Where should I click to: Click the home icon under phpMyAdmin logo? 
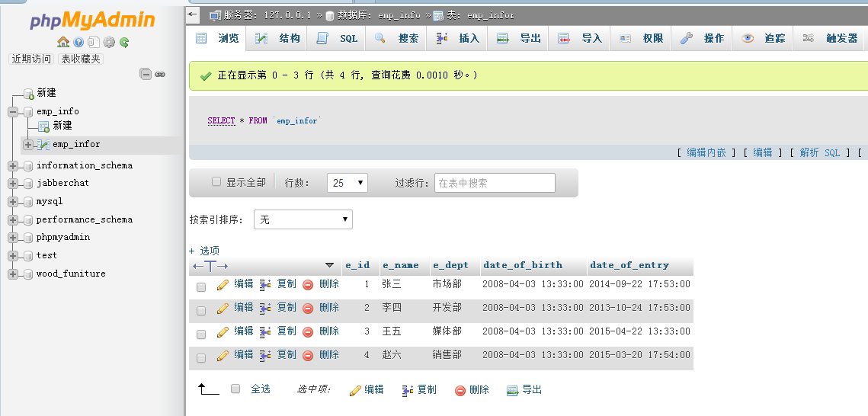(63, 42)
